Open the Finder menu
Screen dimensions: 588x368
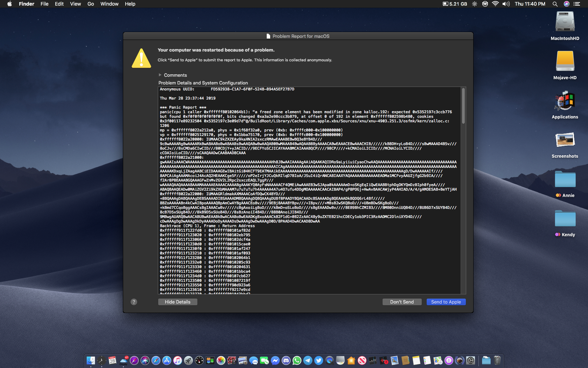(x=27, y=4)
